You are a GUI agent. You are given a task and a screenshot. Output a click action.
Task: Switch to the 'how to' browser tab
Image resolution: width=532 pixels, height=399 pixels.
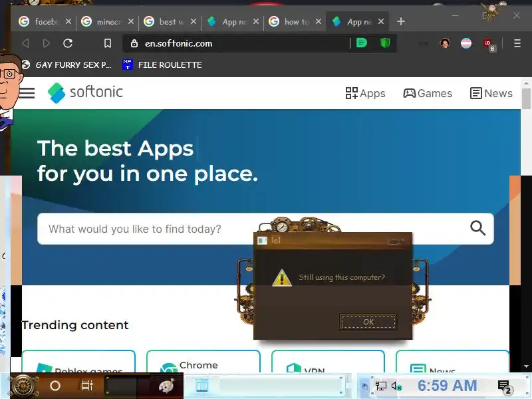[289, 22]
